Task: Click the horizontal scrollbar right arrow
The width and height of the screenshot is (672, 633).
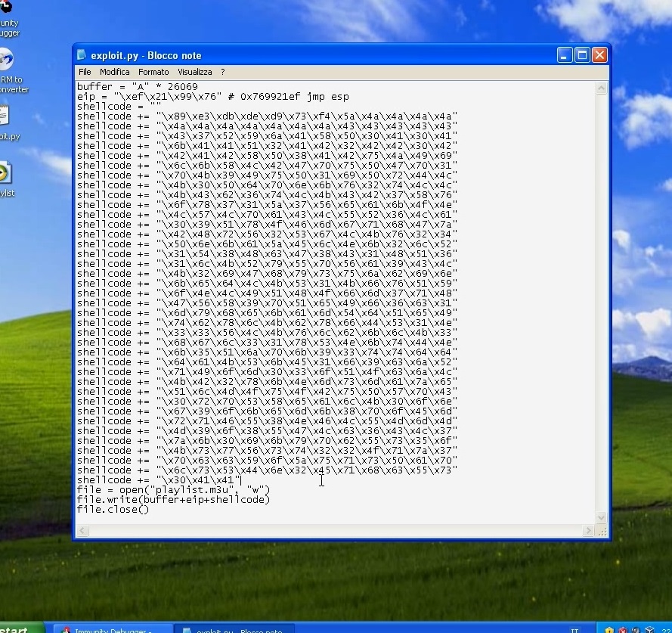Action: [588, 531]
